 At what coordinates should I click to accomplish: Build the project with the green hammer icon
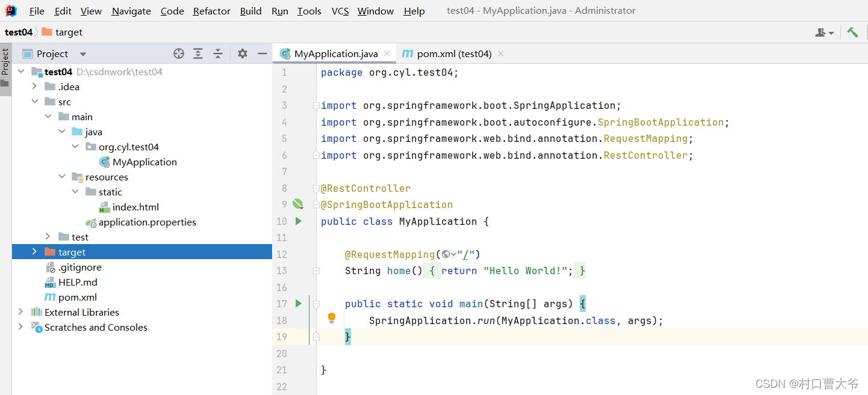852,31
